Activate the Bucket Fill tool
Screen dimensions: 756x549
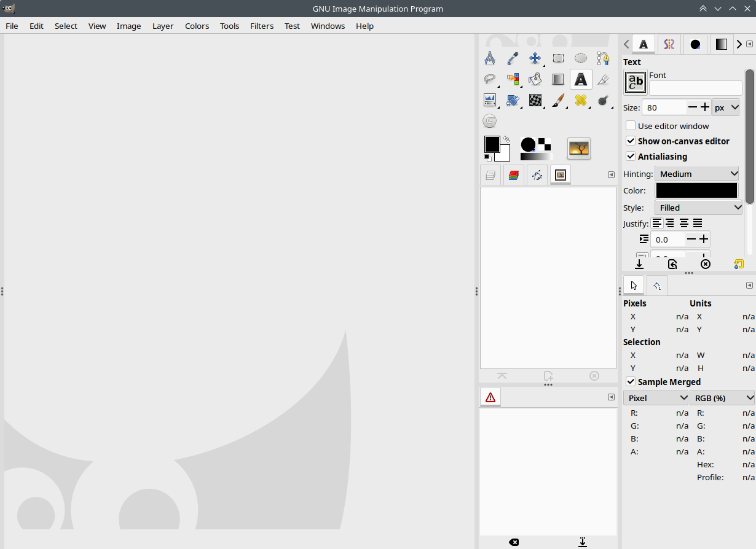click(x=535, y=79)
